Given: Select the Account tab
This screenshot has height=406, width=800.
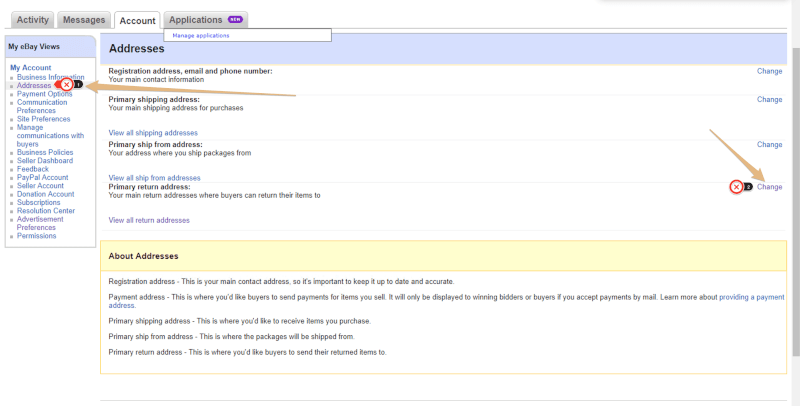Looking at the screenshot, I should point(137,20).
